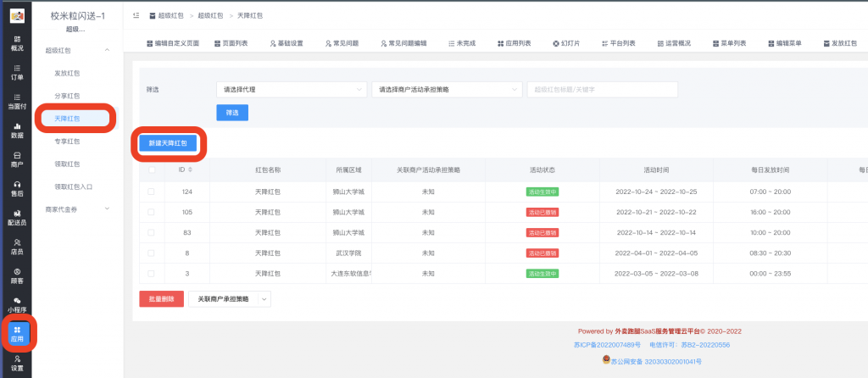This screenshot has width=868, height=378.
Task: Select 领取红包 in the side menu
Action: [x=67, y=164]
